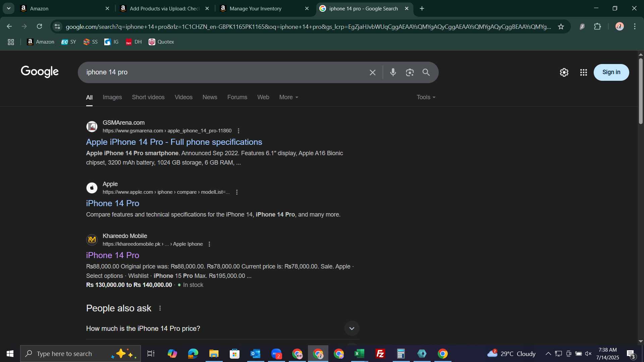
Task: Open Google apps grid
Action: click(x=584, y=72)
